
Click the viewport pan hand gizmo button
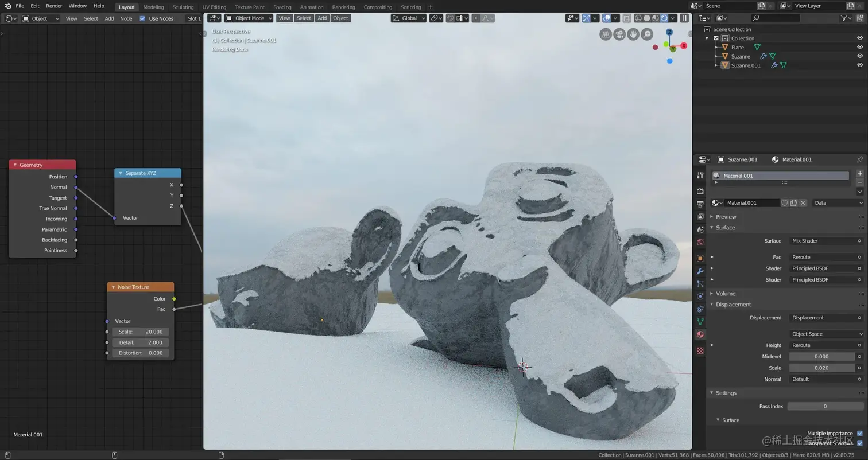[x=633, y=34]
